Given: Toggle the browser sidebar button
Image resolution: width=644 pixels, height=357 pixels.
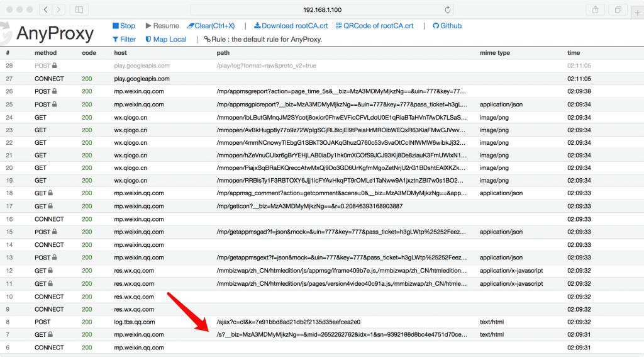Looking at the screenshot, I should click(x=79, y=9).
